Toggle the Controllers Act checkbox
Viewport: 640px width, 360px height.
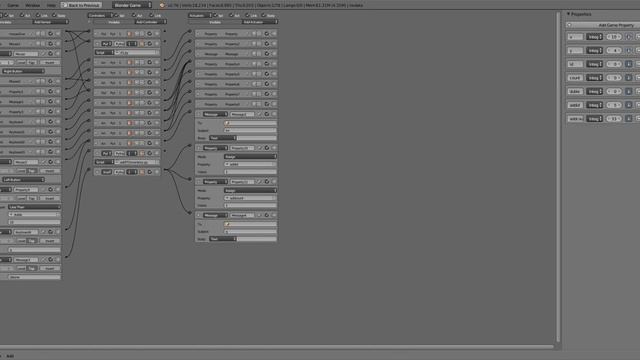click(x=134, y=15)
